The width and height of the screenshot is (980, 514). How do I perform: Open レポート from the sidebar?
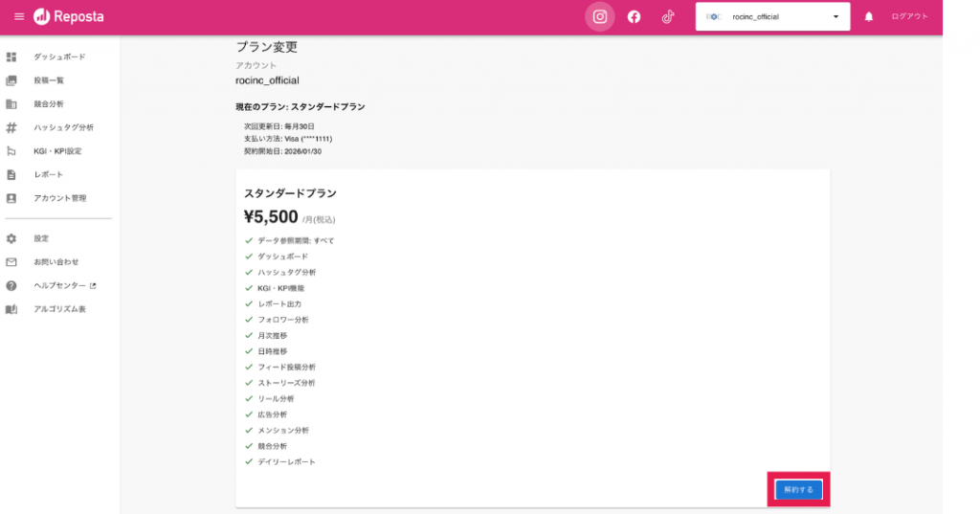48,174
